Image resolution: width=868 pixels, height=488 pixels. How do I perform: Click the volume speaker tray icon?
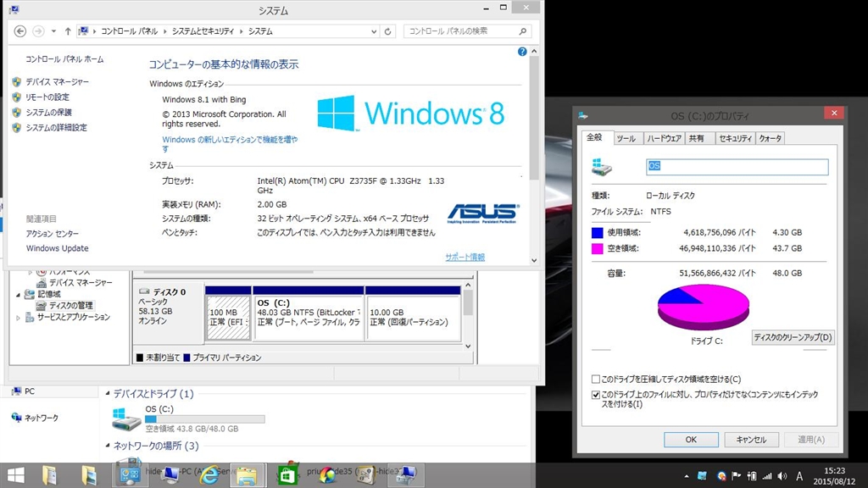click(782, 476)
